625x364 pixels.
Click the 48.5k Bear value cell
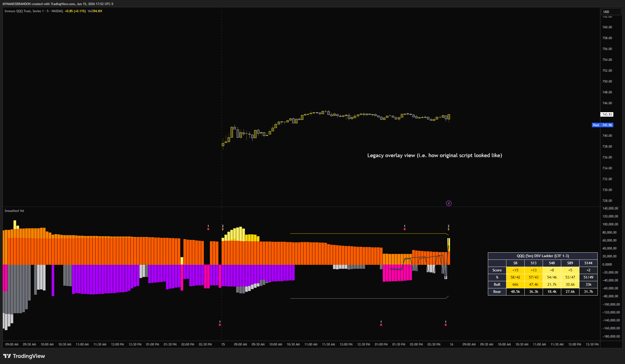click(x=515, y=292)
